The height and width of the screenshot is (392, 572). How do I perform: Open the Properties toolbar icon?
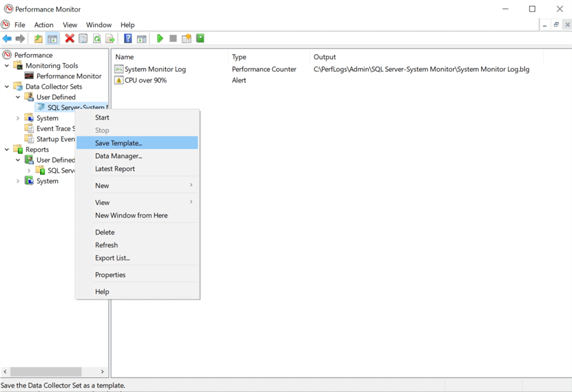83,38
